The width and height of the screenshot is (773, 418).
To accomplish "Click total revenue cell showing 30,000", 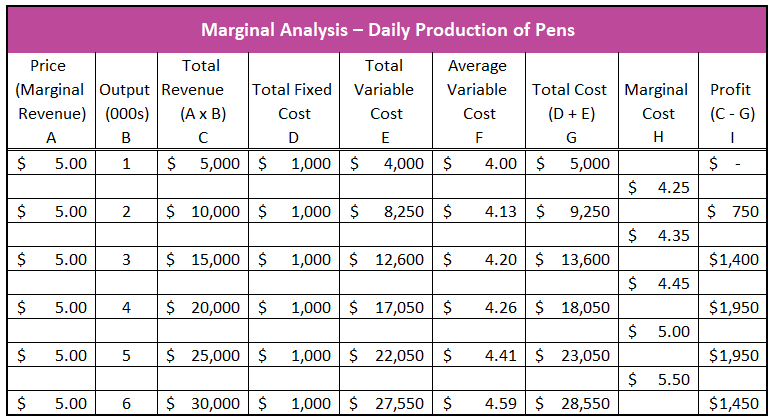I will [x=203, y=403].
